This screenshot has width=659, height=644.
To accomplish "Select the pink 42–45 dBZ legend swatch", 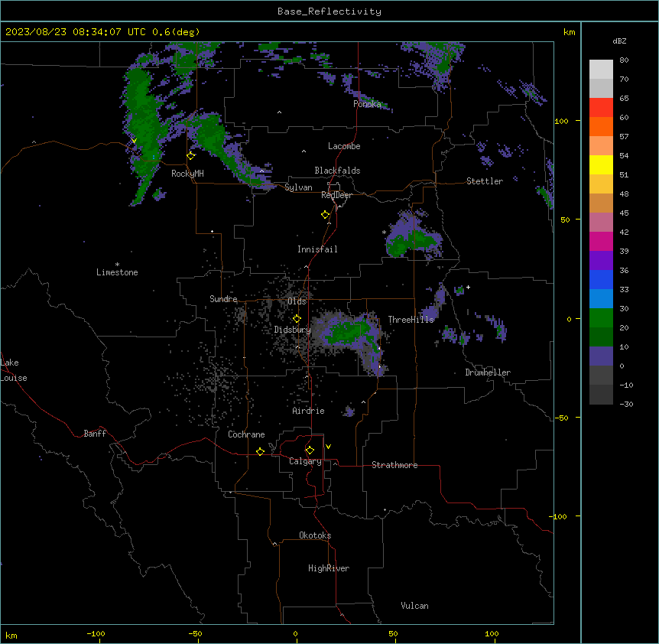I will click(601, 223).
